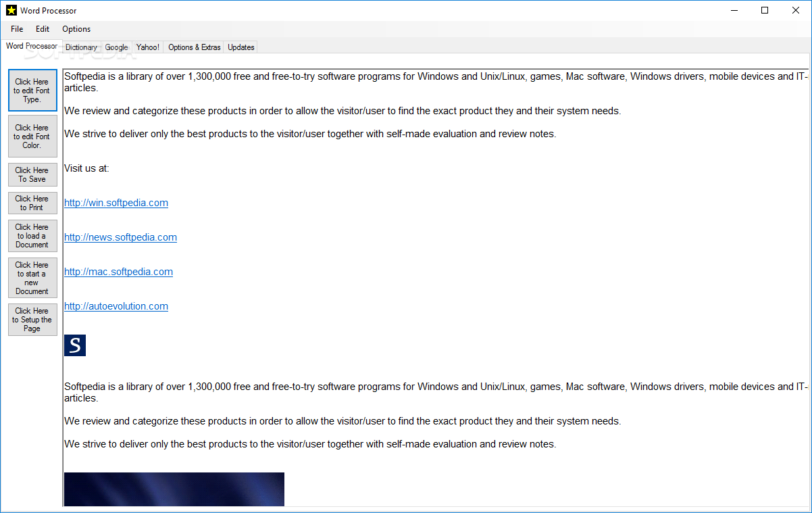Click the yellow star app icon in title bar

coord(11,10)
